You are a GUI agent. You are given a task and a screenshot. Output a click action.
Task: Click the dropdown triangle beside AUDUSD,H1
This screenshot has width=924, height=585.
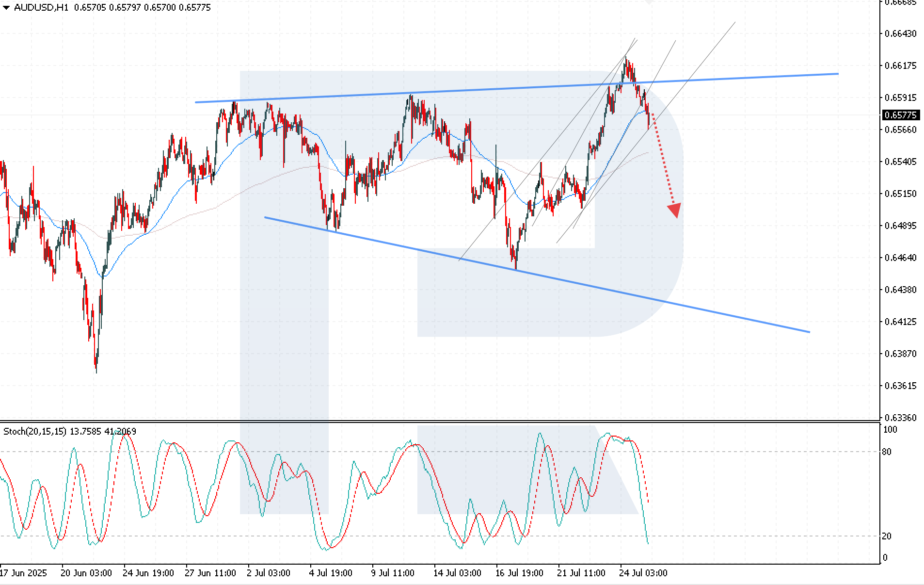pyautogui.click(x=6, y=8)
